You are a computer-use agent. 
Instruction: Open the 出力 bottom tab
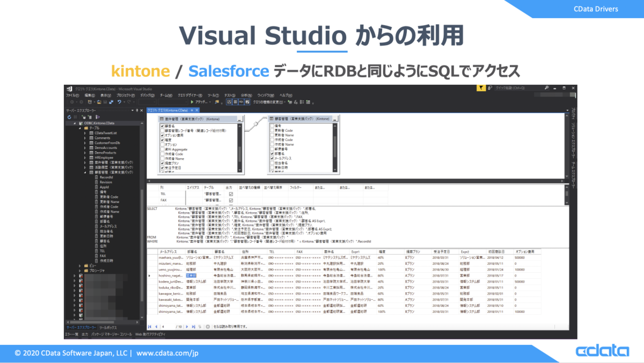click(x=85, y=335)
